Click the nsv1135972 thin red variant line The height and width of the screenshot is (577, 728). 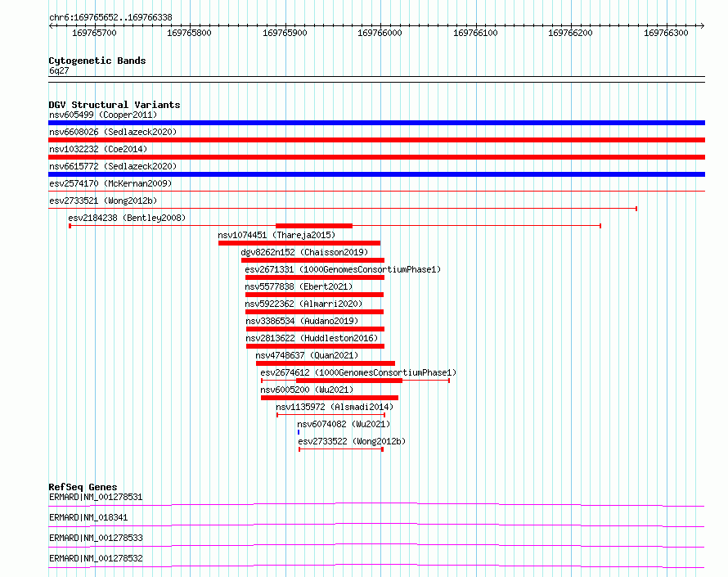coord(331,415)
